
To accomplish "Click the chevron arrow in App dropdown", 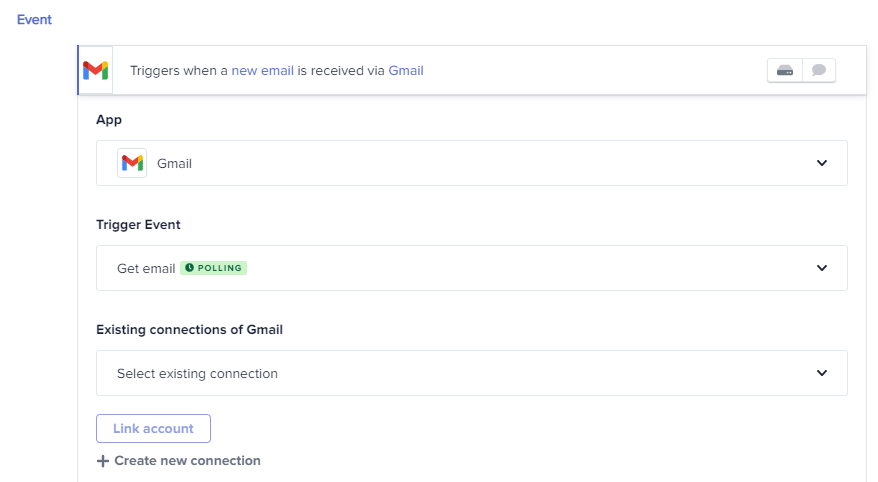I will 821,163.
